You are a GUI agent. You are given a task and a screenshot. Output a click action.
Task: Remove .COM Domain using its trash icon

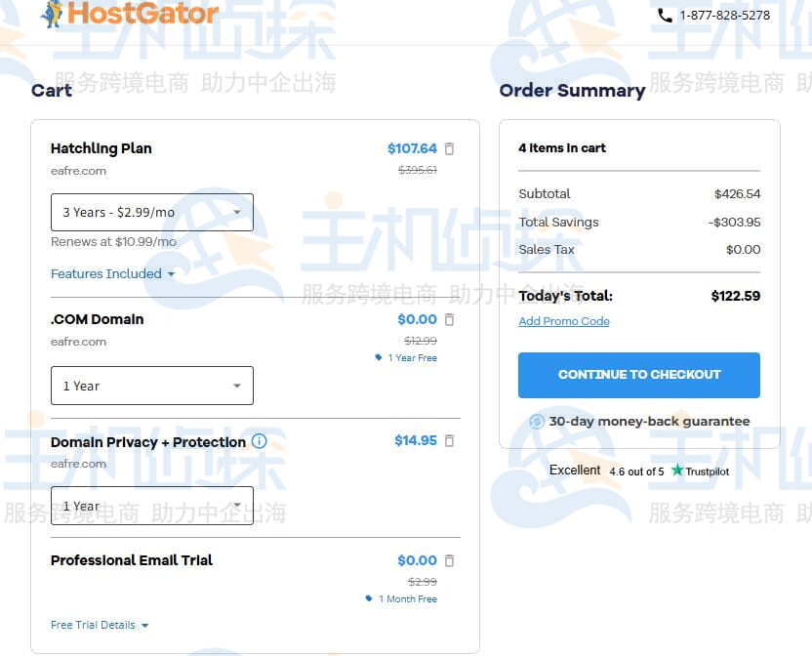[450, 320]
